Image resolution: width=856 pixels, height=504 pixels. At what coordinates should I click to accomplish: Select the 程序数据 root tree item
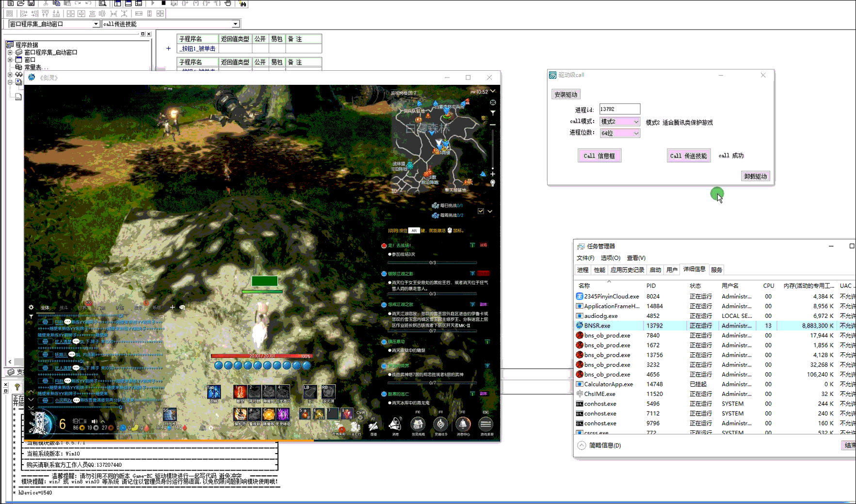[x=27, y=45]
